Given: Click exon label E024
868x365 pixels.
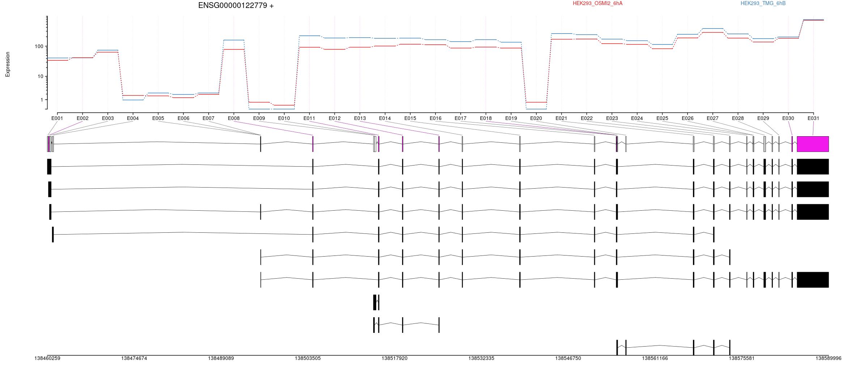Looking at the screenshot, I should [x=637, y=118].
